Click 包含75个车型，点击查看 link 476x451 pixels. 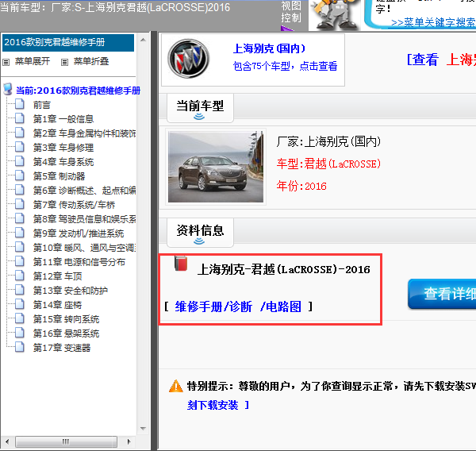tap(285, 66)
